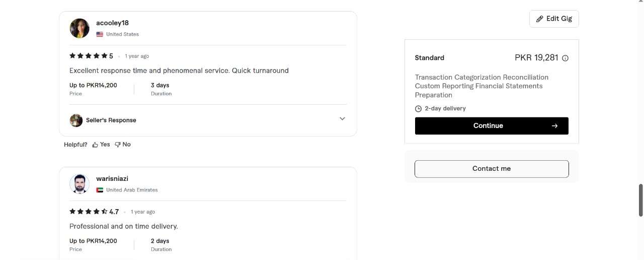
Task: Click the clock icon near 2-day delivery
Action: [418, 109]
